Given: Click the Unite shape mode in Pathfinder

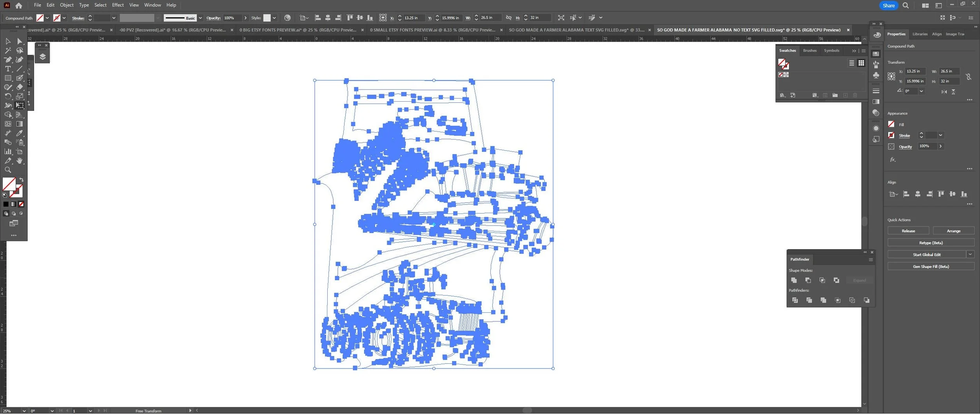Looking at the screenshot, I should tap(794, 281).
